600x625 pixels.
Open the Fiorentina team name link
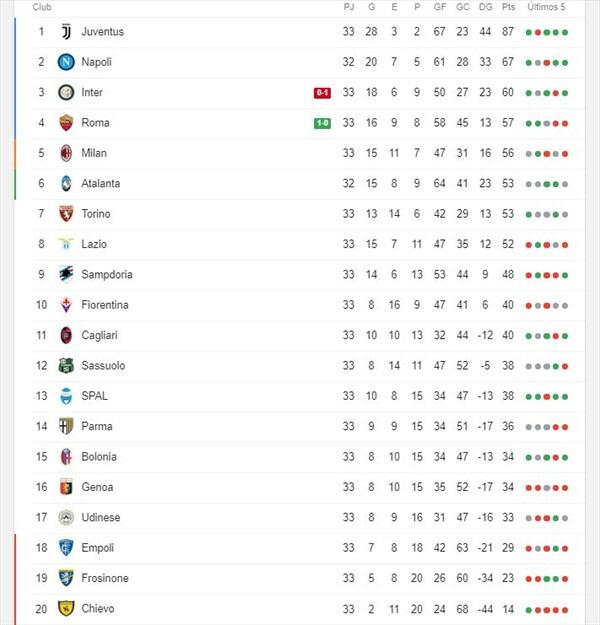tap(105, 305)
